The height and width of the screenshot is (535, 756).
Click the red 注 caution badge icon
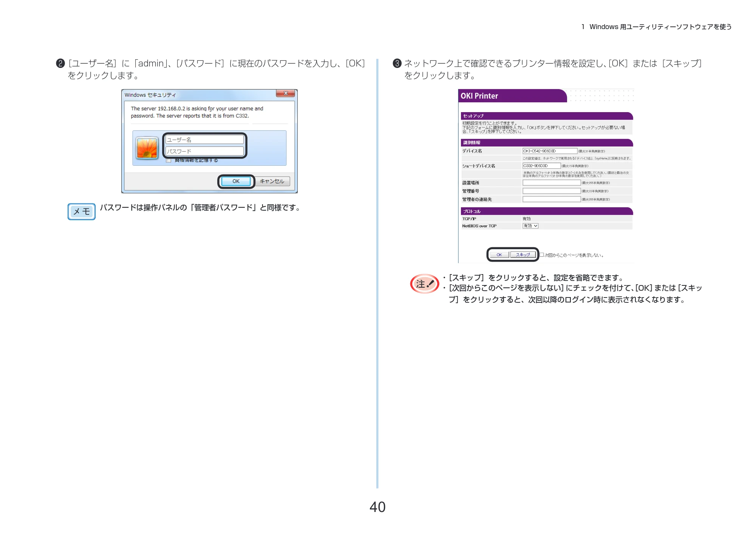point(424,284)
